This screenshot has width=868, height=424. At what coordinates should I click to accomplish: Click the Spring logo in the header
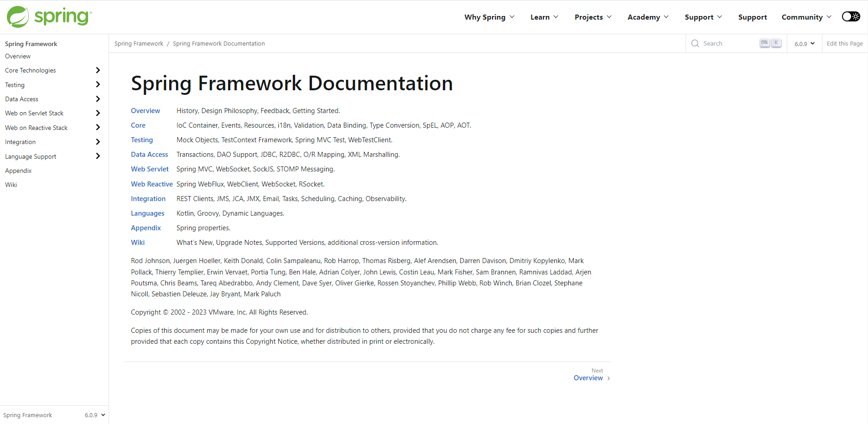click(x=49, y=17)
